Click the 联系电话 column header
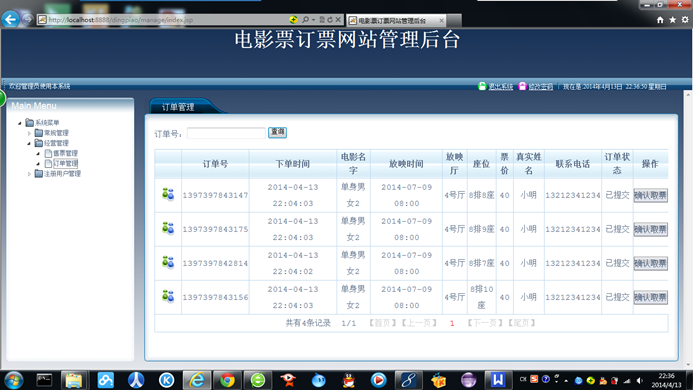The width and height of the screenshot is (695, 392). [573, 164]
